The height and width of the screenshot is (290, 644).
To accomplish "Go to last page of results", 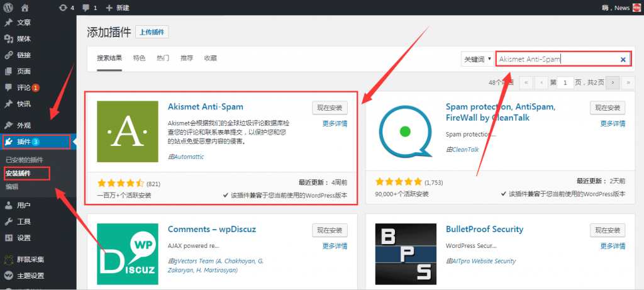I will (x=628, y=82).
